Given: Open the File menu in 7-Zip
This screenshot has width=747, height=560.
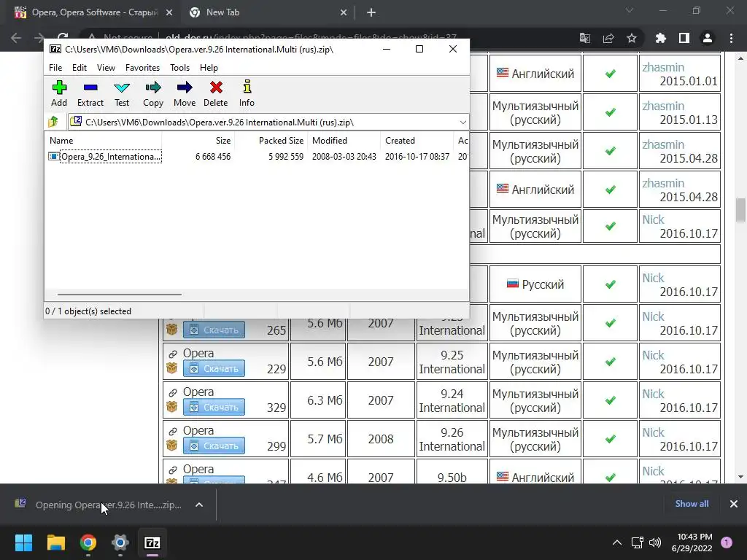Looking at the screenshot, I should 55,68.
